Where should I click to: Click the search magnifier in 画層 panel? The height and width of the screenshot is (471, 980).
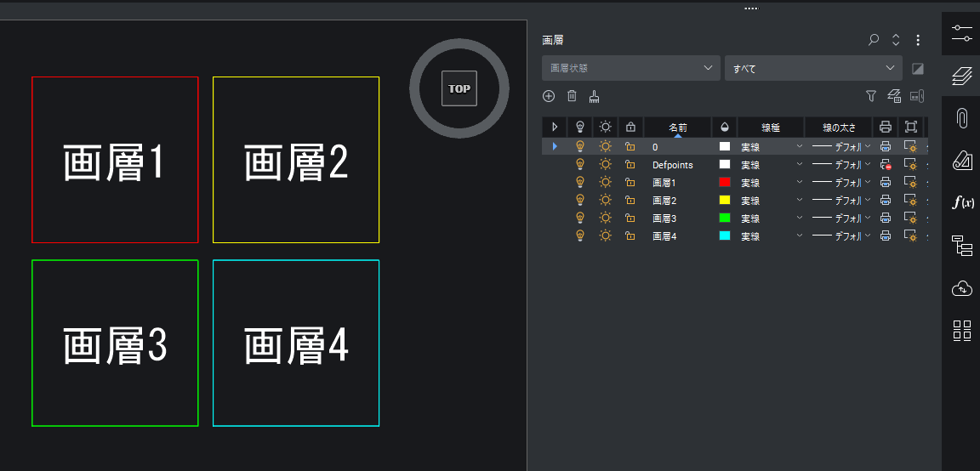[874, 40]
